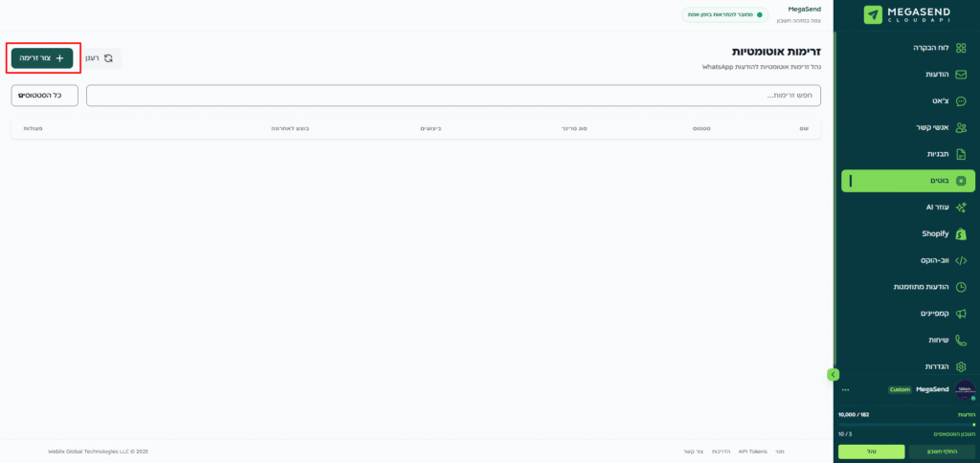Click the sparkle icon for עוזר AI
Image resolution: width=980 pixels, height=463 pixels.
click(961, 207)
